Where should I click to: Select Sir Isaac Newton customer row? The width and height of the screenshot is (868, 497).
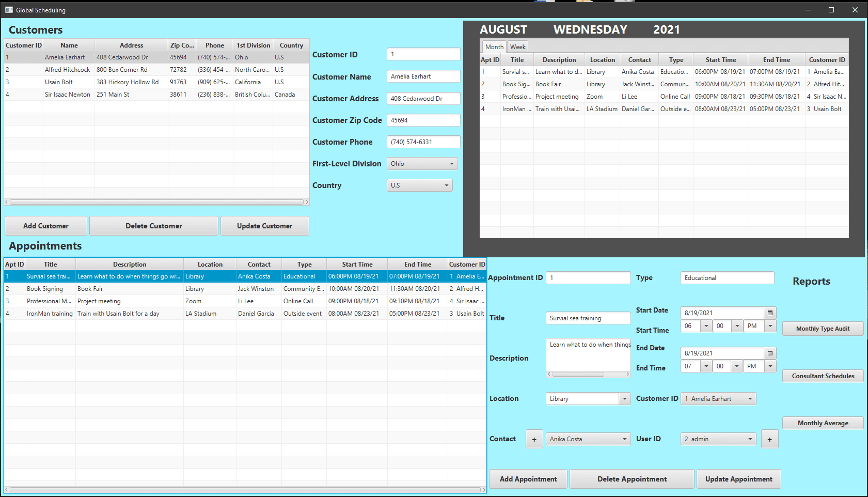coord(157,95)
